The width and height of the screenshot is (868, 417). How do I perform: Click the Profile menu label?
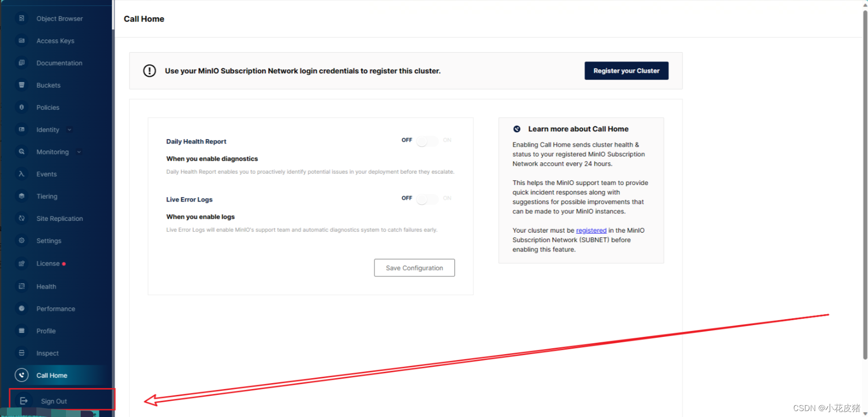coord(46,331)
